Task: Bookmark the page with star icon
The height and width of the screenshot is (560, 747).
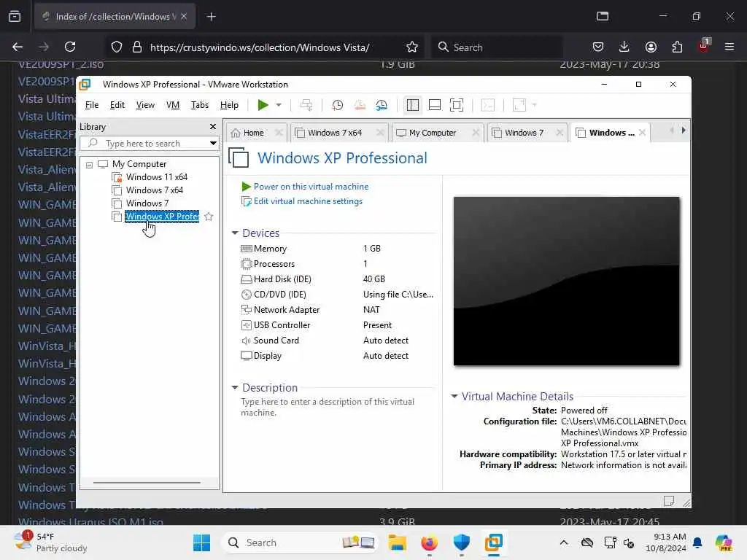Action: pyautogui.click(x=412, y=47)
